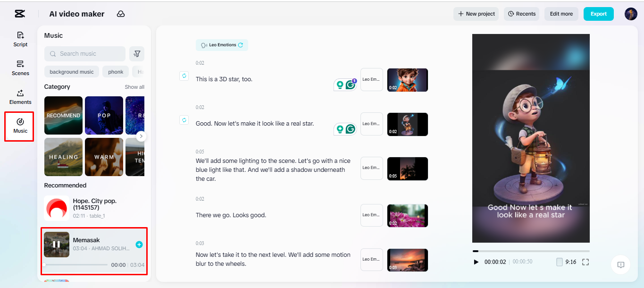The width and height of the screenshot is (644, 288).
Task: Expand more music genre tags with the arrow
Action: 141,136
